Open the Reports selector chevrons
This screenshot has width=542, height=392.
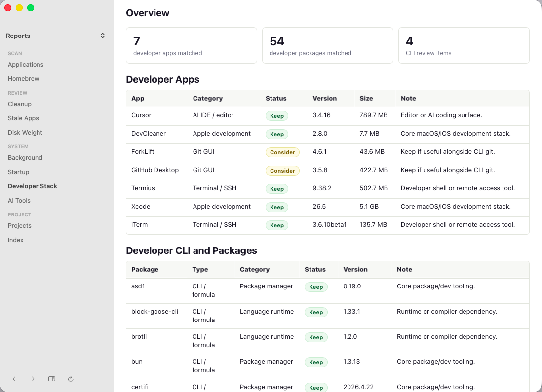pos(103,36)
